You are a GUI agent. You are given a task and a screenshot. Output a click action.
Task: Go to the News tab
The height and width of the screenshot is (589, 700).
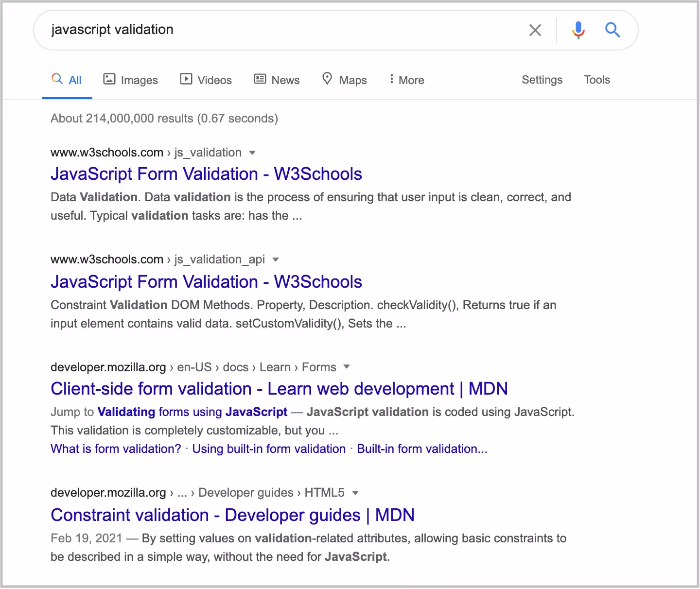277,80
